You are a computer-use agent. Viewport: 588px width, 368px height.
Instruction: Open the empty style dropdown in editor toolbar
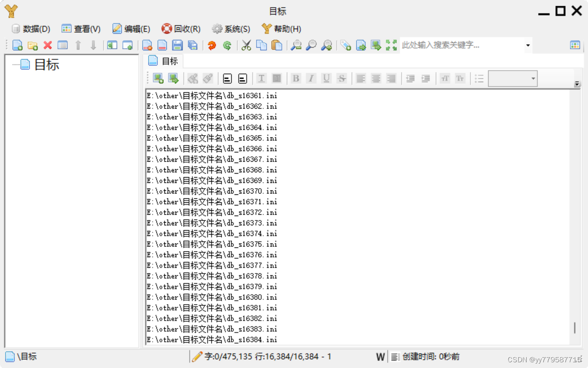[x=513, y=79]
